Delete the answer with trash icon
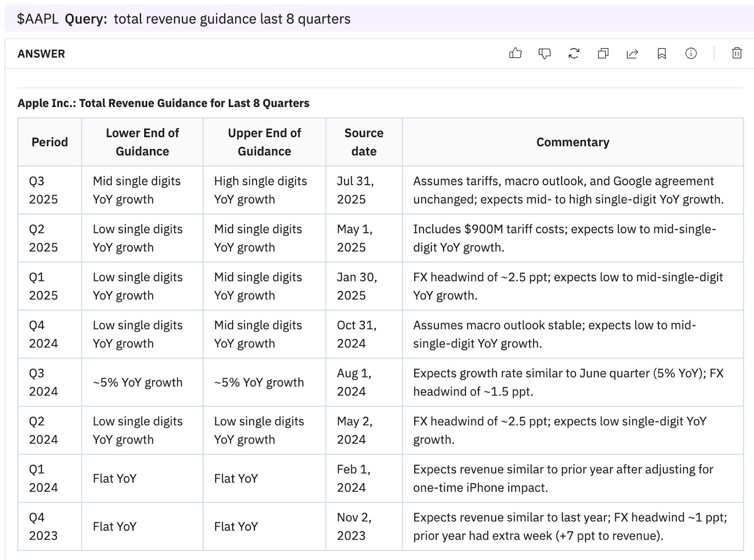The width and height of the screenshot is (754, 560). point(737,53)
